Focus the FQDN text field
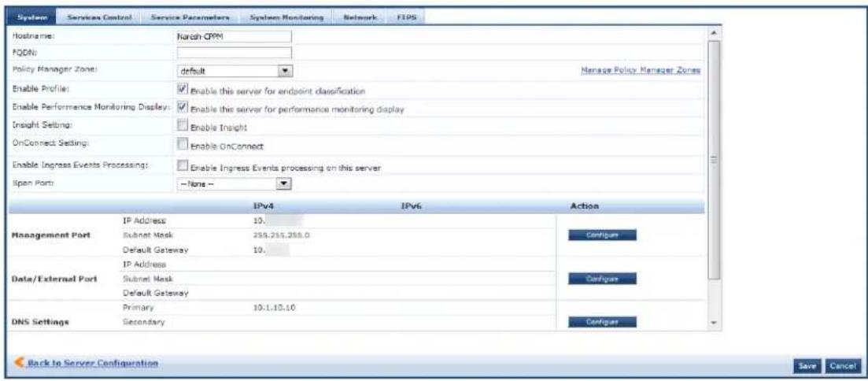The image size is (868, 381). tap(235, 54)
